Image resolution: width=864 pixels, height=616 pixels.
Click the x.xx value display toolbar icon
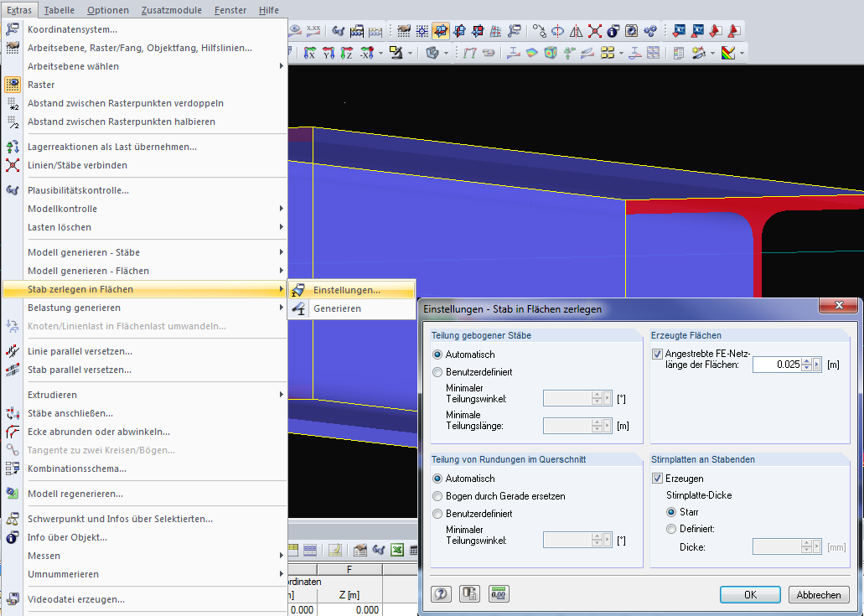coord(313,30)
